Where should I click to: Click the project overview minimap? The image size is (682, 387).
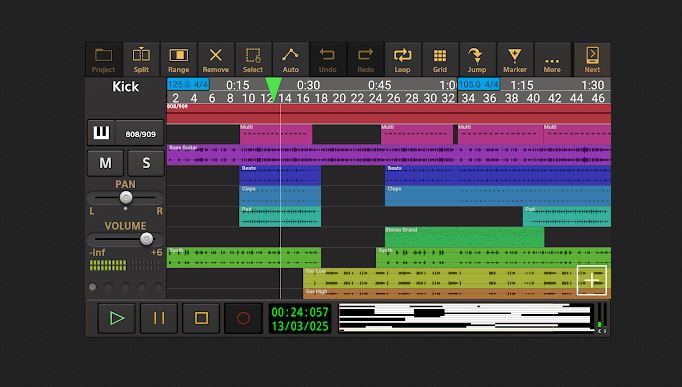click(466, 318)
